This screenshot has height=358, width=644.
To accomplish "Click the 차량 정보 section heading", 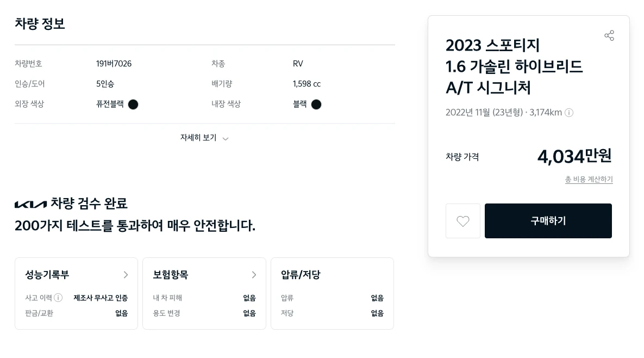I will 40,23.
